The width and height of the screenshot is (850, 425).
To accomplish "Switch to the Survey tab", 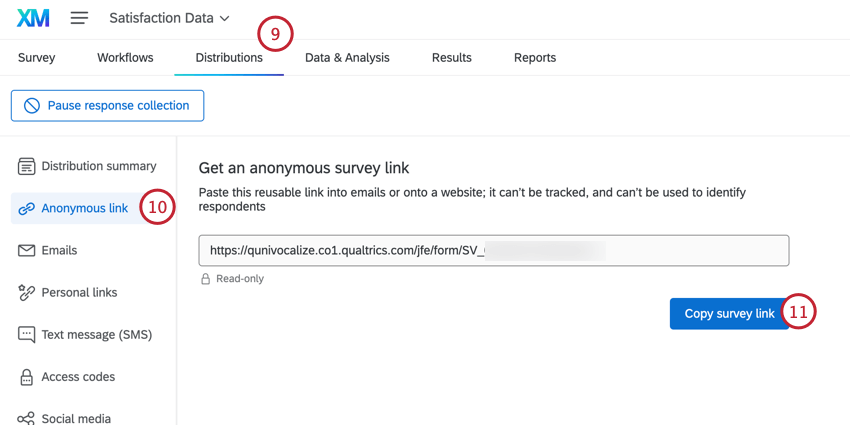I will coord(37,58).
